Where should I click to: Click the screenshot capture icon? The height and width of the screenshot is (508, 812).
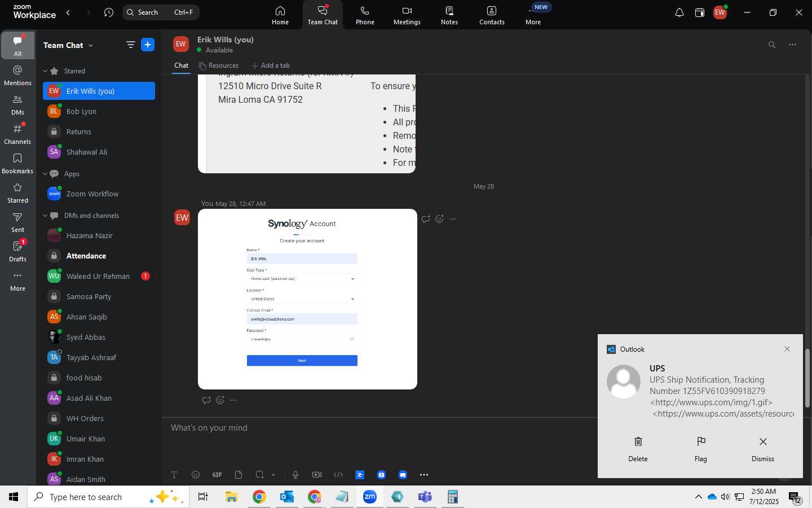259,475
